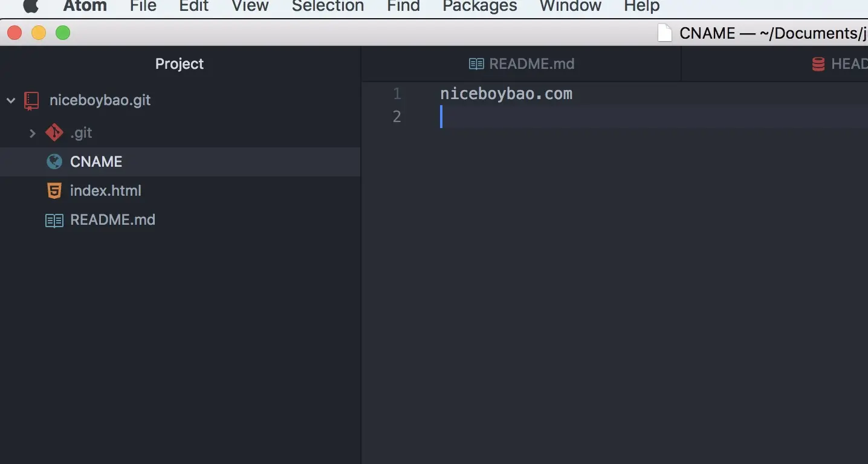Open the Apple menu
The height and width of the screenshot is (464, 868).
tap(31, 6)
